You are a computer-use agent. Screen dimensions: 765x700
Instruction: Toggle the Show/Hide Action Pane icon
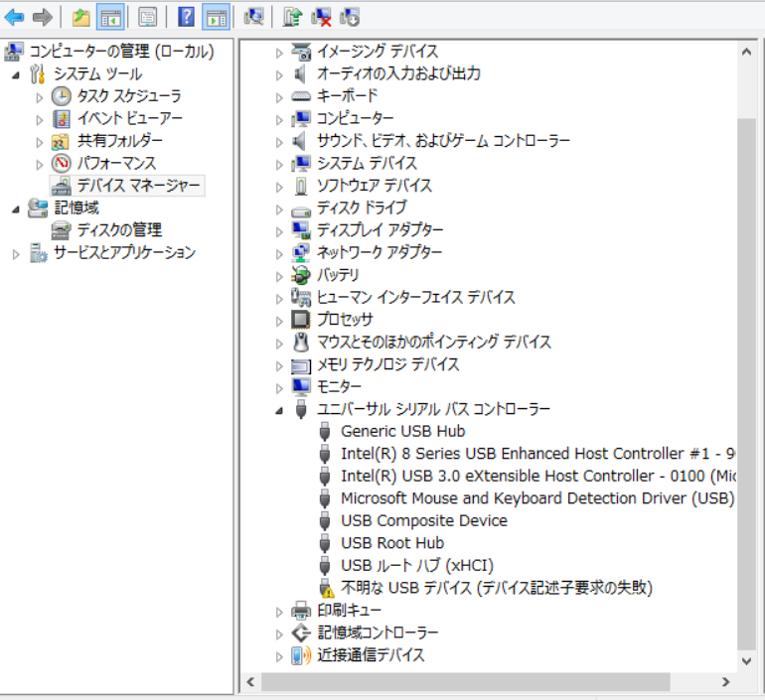217,18
